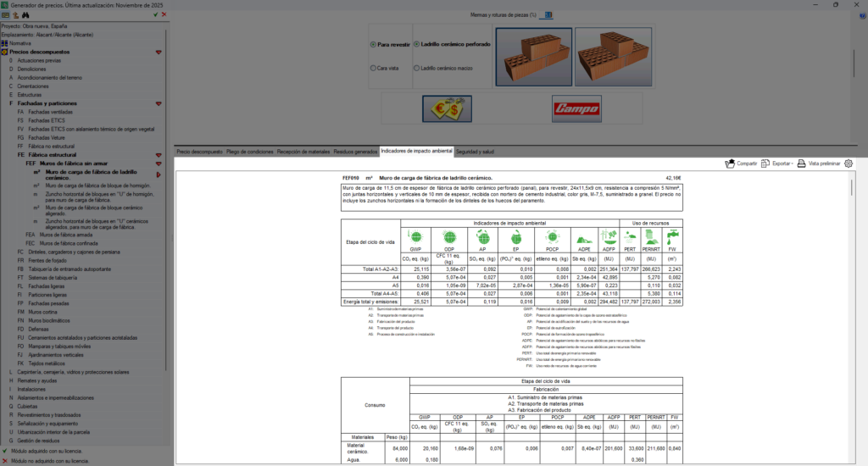868x466 pixels.
Task: Click the Generador de precios app icon in title bar
Action: 5,4
